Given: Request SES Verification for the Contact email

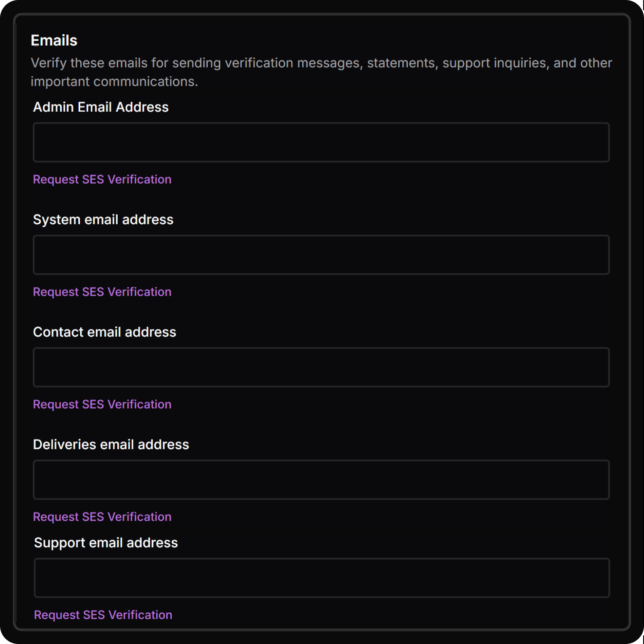Looking at the screenshot, I should [102, 404].
